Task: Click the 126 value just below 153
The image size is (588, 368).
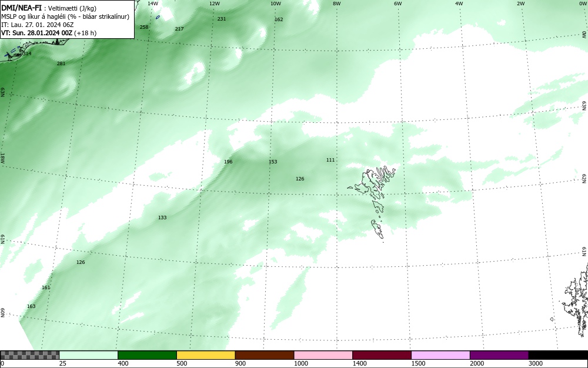Action: coord(300,179)
